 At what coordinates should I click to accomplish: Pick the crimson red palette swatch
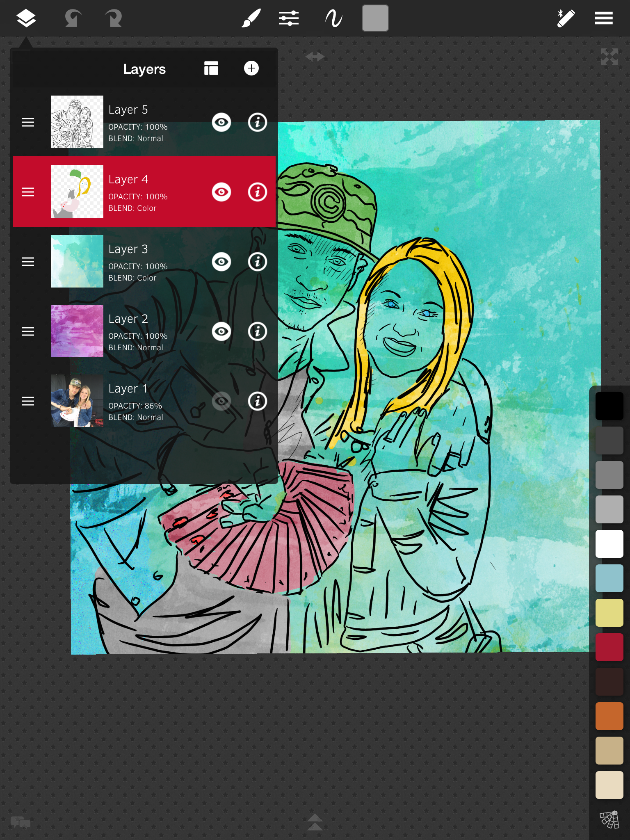point(609,647)
